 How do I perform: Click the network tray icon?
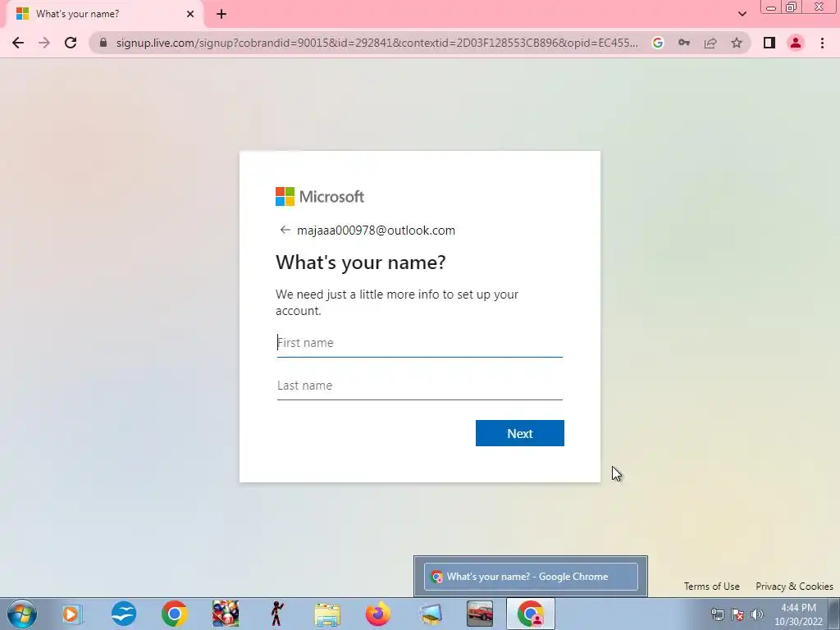click(x=717, y=614)
